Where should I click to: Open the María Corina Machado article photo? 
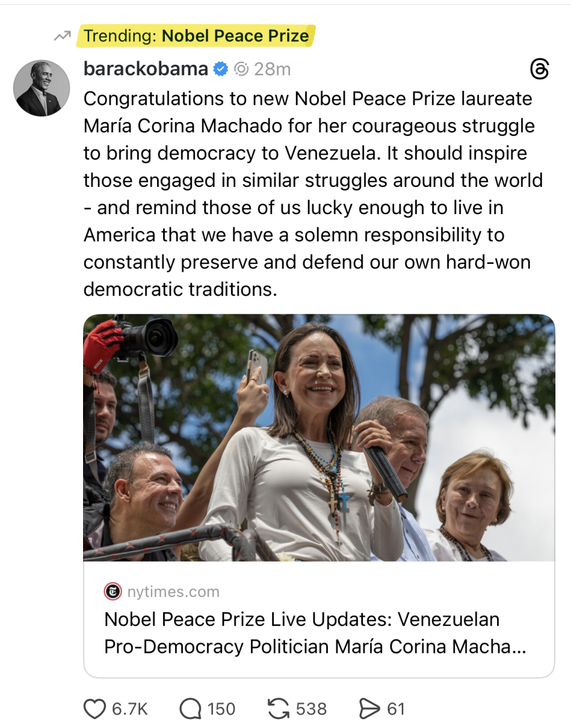coord(319,437)
